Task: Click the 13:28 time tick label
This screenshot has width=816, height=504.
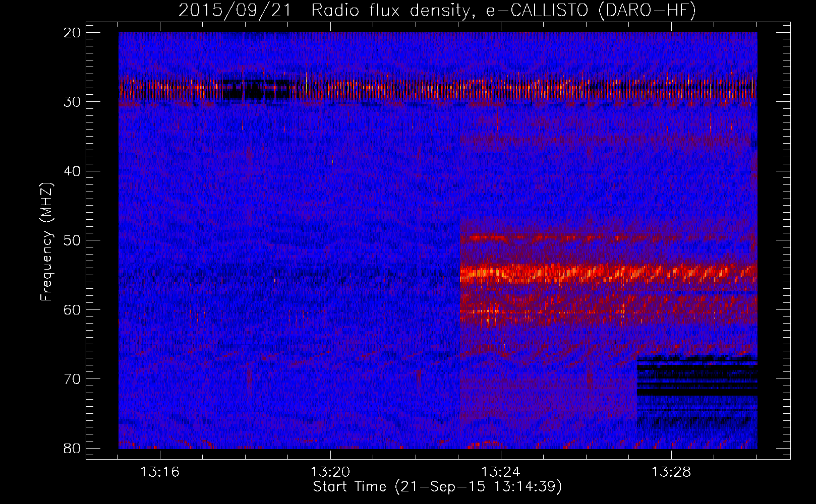Action: [x=671, y=472]
